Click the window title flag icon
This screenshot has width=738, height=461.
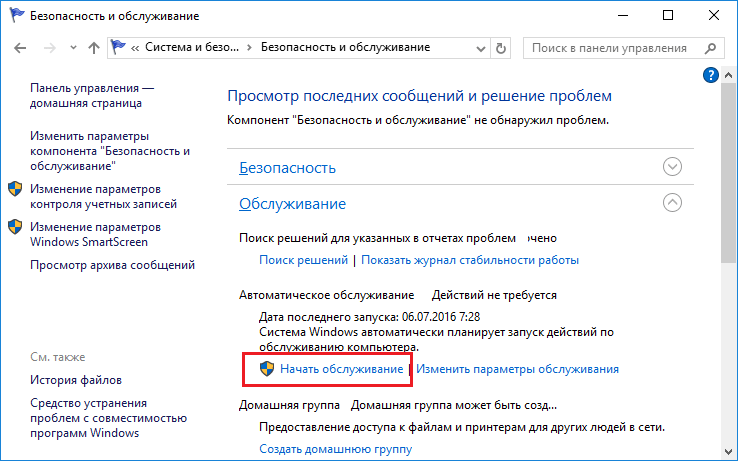(17, 16)
